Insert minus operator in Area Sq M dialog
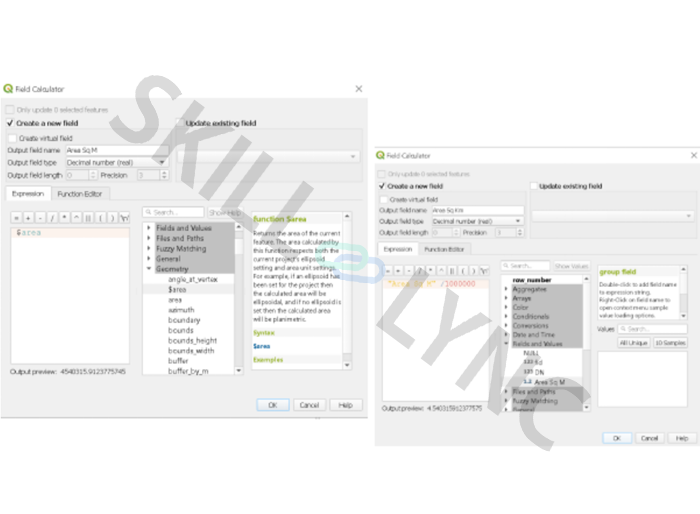 click(40, 218)
